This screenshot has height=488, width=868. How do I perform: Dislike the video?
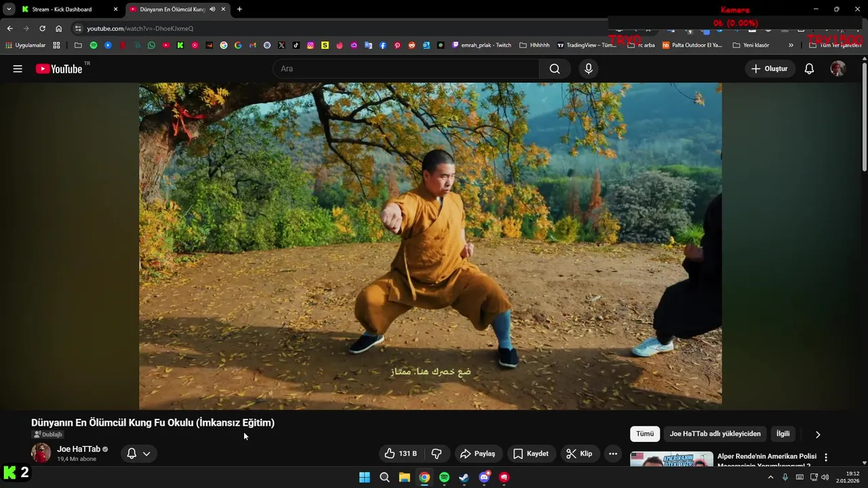point(437,453)
